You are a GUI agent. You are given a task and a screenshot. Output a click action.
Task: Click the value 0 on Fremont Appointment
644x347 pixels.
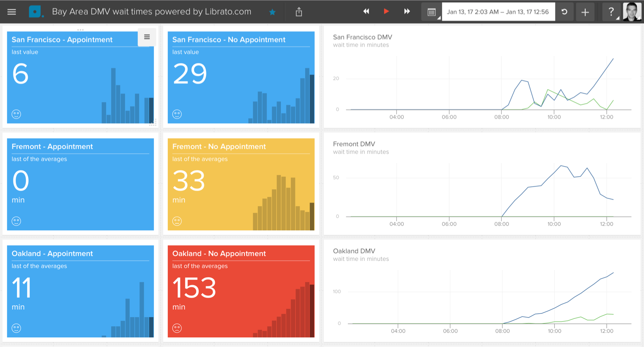(x=21, y=181)
